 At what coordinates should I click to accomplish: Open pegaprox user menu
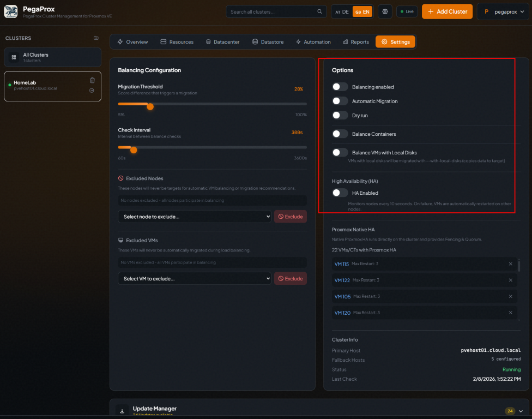coord(503,11)
